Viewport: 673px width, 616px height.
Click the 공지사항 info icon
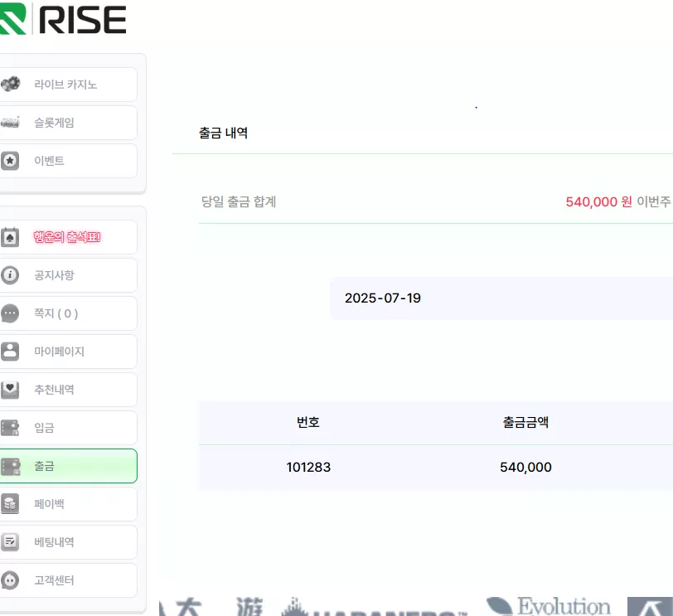[x=10, y=275]
